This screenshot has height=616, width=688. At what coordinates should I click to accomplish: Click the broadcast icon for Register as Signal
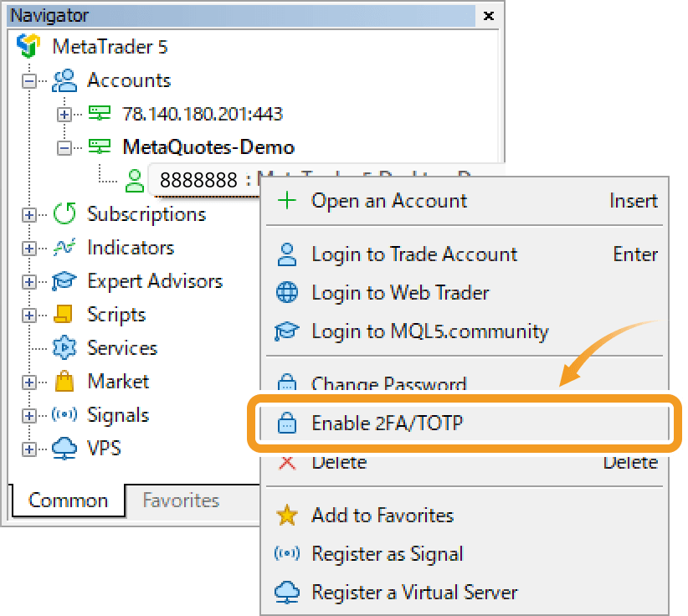coord(287,553)
